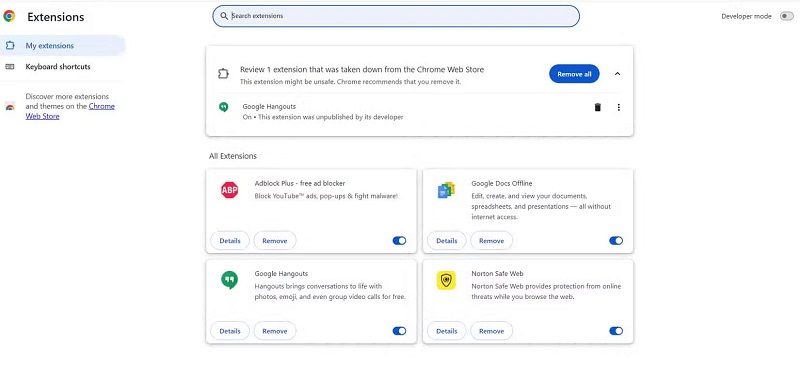The width and height of the screenshot is (800, 388).
Task: Click the Google Hangouts card icon
Action: (230, 280)
